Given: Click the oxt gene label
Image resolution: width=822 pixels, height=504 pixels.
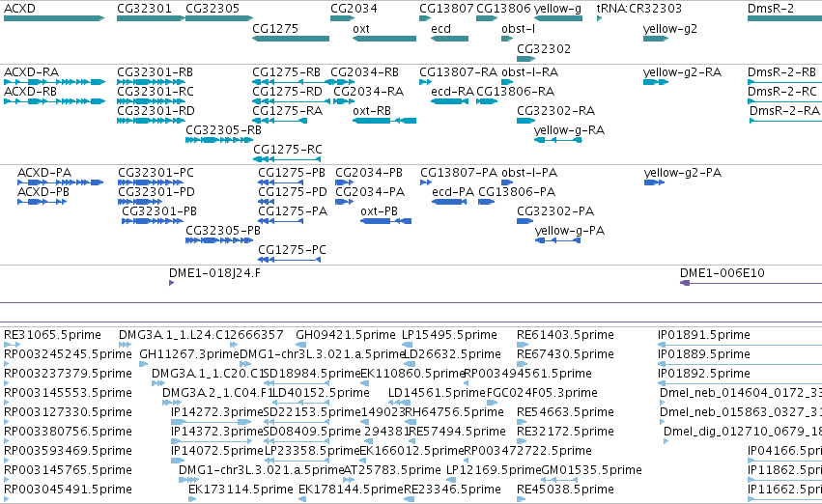Looking at the screenshot, I should 360,29.
